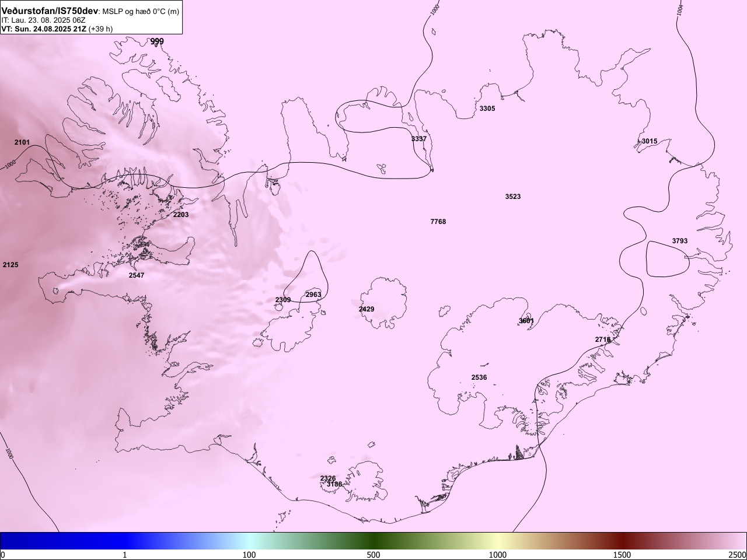The width and height of the screenshot is (747, 560).
Task: Click the 3601 height value
Action: (526, 321)
